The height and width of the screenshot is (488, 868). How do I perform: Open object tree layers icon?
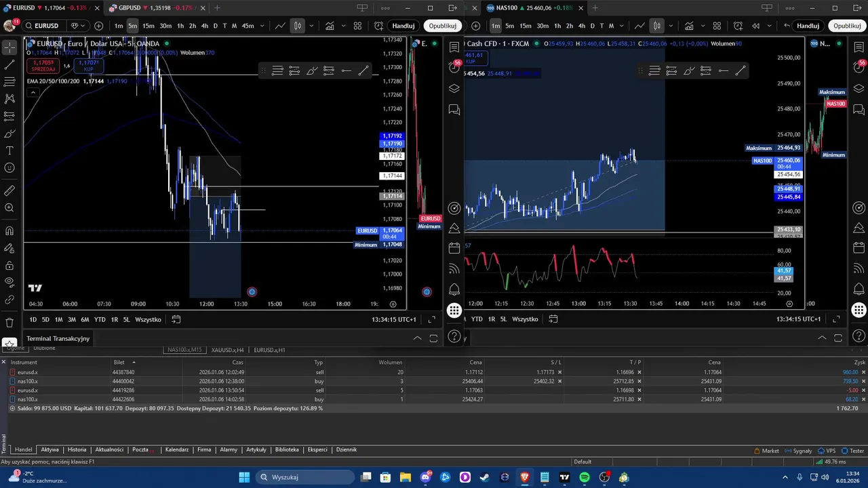(454, 88)
